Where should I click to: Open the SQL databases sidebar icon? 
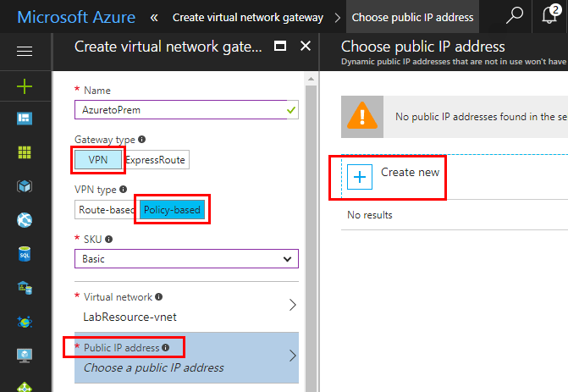25,253
